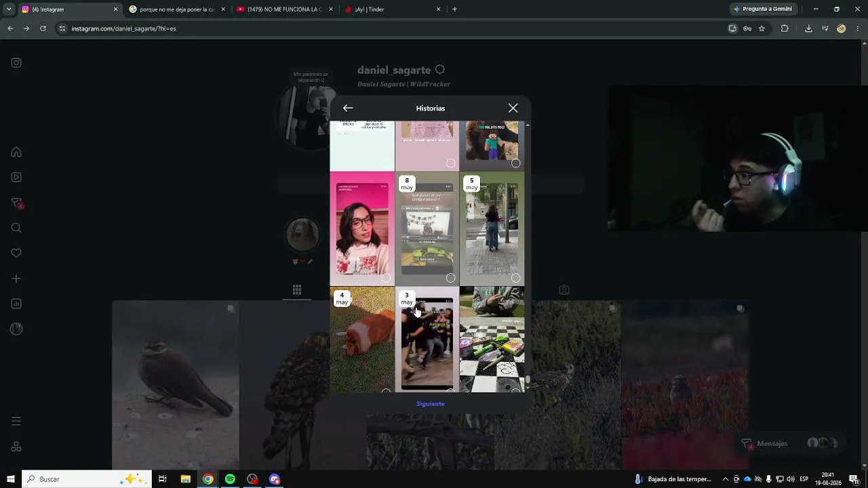Select the 5 may story circle

pos(515,278)
